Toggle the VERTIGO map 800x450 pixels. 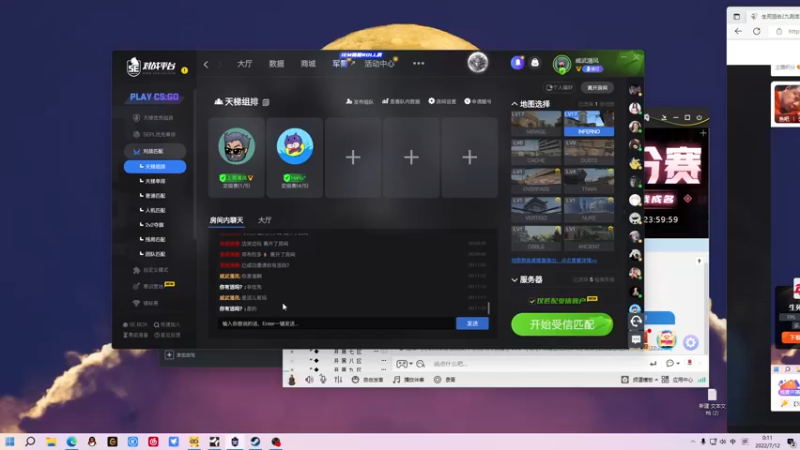point(536,210)
